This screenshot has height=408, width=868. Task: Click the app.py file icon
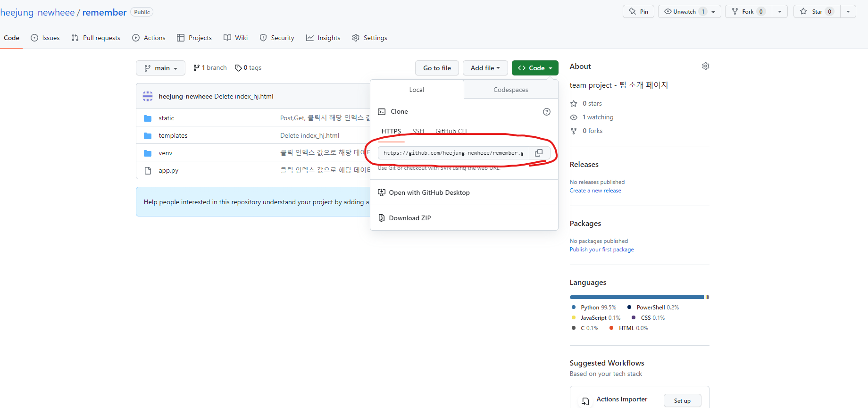coord(148,170)
